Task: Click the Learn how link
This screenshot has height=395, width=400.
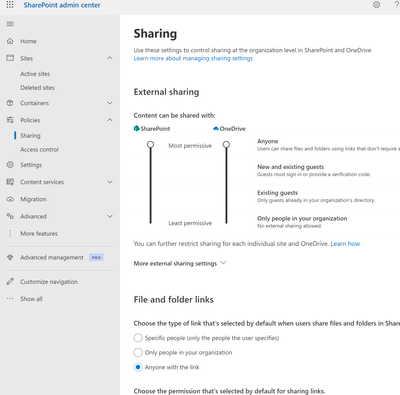Action: (x=345, y=244)
